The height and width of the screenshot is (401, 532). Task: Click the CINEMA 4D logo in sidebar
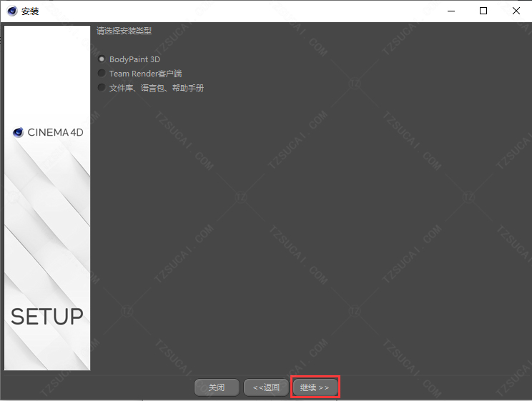coord(48,132)
